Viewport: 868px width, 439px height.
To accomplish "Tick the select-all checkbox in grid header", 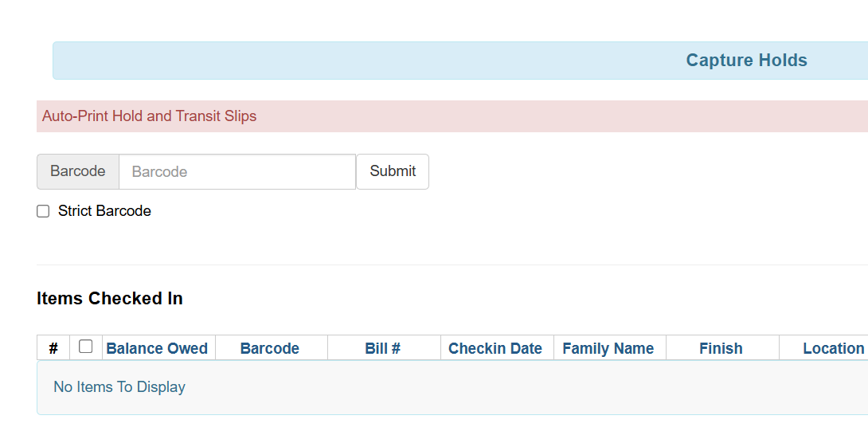I will pyautogui.click(x=86, y=347).
